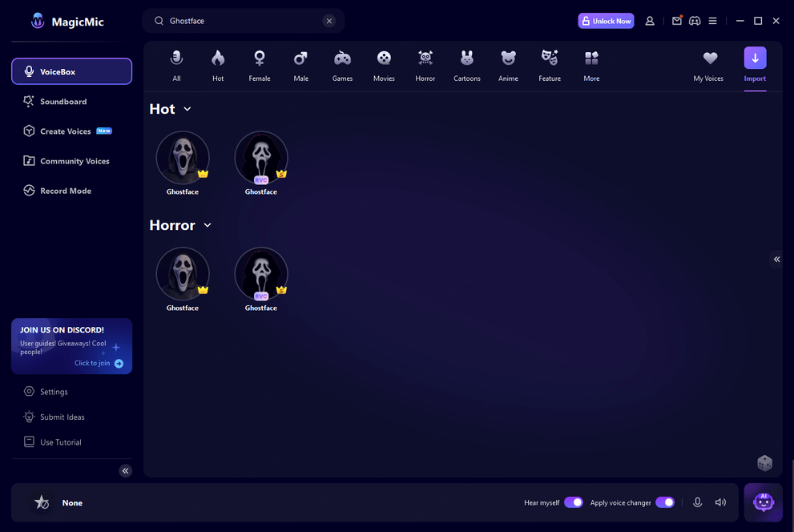Open Community Voices in sidebar
794x532 pixels.
74,161
